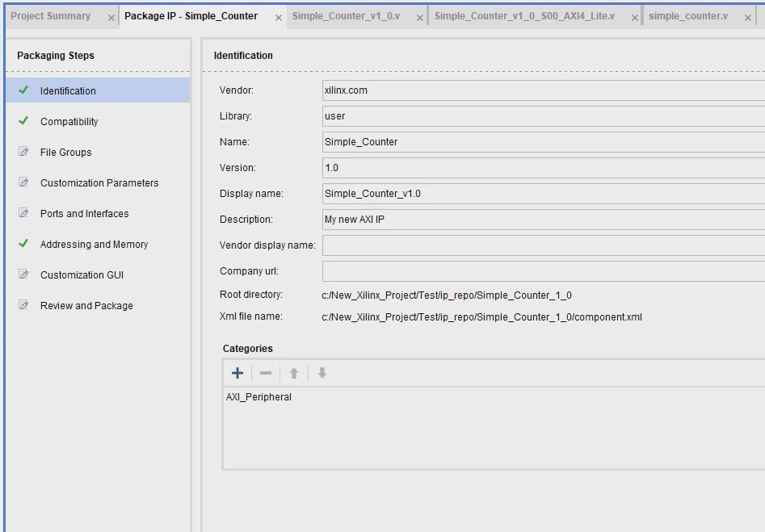Click the empty Company url field
765x532 pixels.
pos(544,271)
